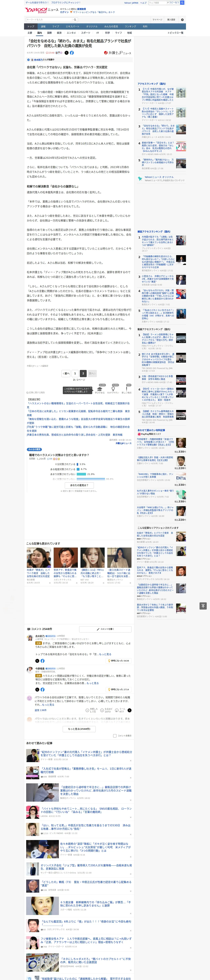Screen dimensions: 210x980
Task: Open the 経済 category tab
Action: coord(59,33)
